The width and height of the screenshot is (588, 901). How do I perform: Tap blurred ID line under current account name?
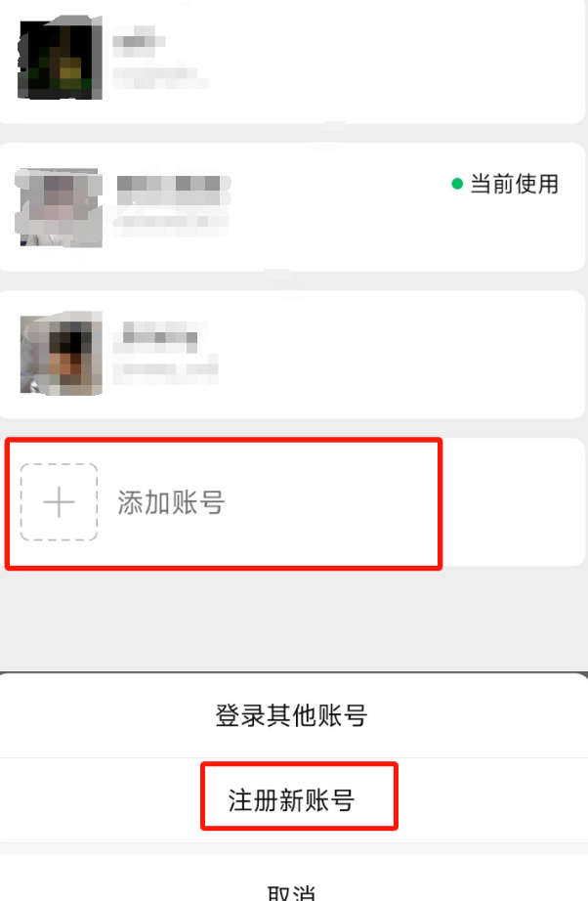click(171, 223)
